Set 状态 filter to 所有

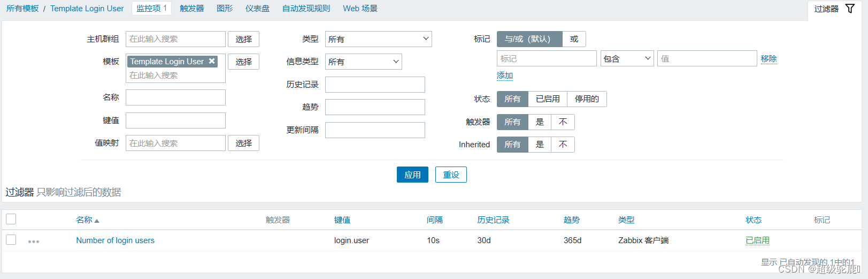pos(512,99)
